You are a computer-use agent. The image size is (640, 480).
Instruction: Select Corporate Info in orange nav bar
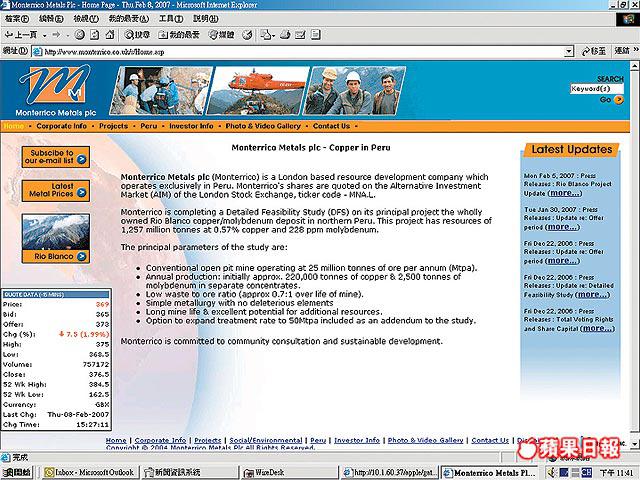tap(61, 126)
